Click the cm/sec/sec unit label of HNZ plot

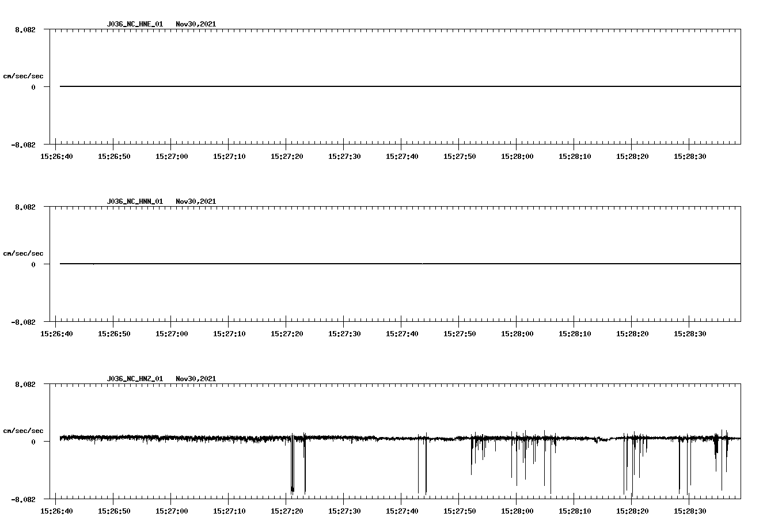(23, 431)
